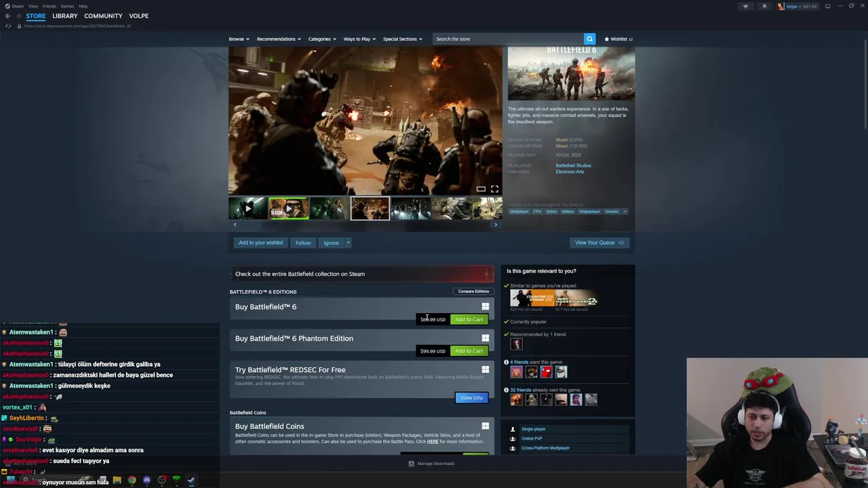Open Google Chrome from the taskbar
Screen dimensions: 868x488
pyautogui.click(x=132, y=480)
